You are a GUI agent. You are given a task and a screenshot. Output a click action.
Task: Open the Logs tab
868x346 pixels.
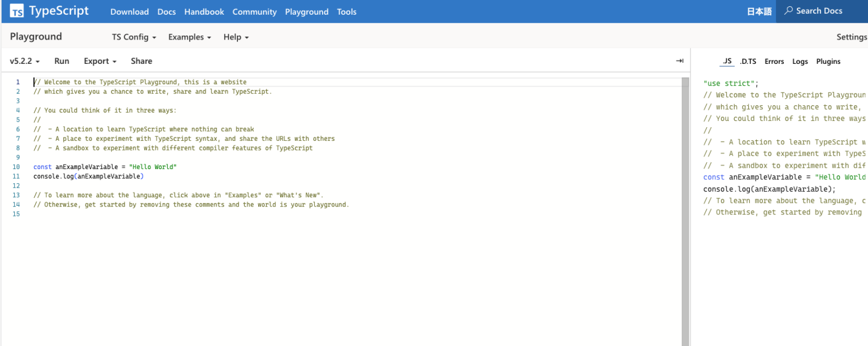(800, 62)
